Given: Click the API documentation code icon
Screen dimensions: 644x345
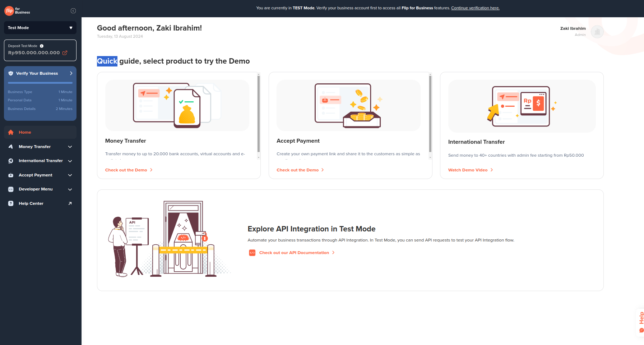Looking at the screenshot, I should click(x=252, y=253).
